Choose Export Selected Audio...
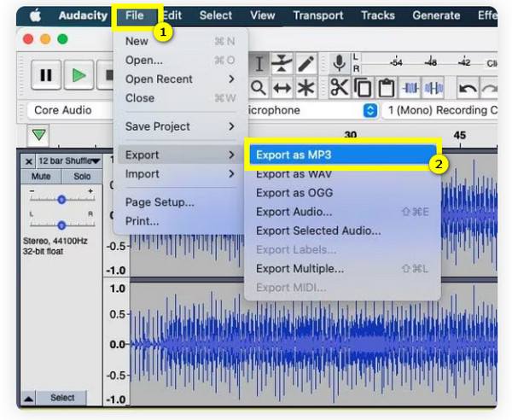512x420 pixels. tap(343, 230)
